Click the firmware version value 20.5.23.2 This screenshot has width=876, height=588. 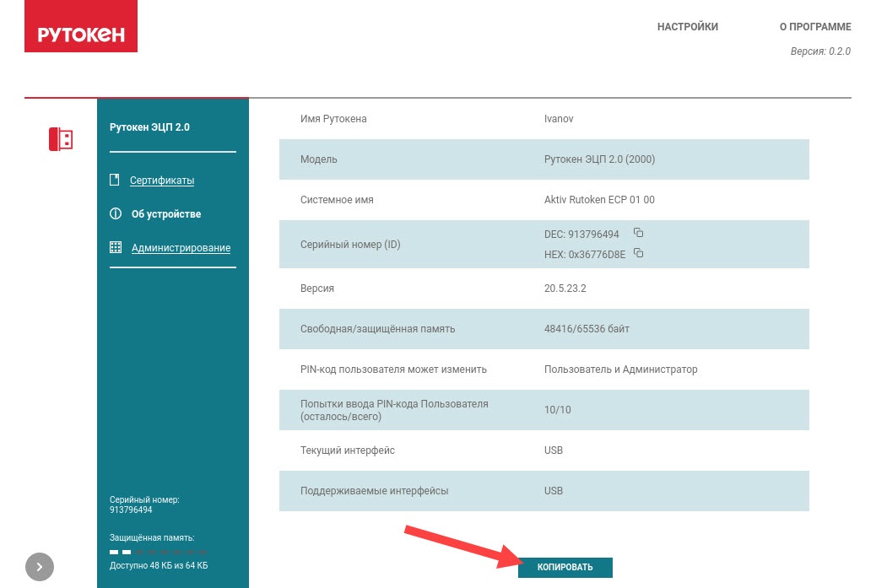coord(565,289)
